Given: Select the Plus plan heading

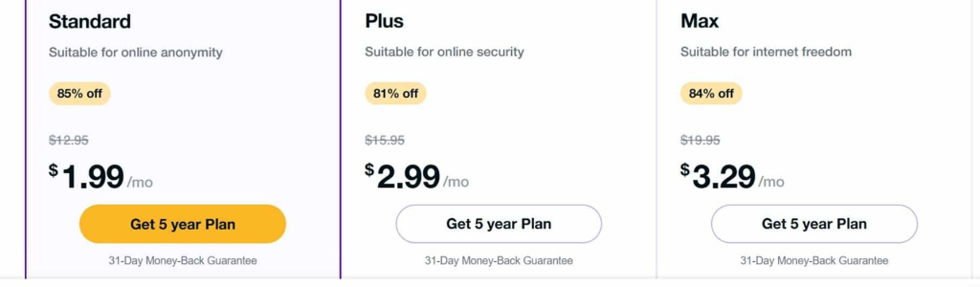Looking at the screenshot, I should pyautogui.click(x=384, y=21).
